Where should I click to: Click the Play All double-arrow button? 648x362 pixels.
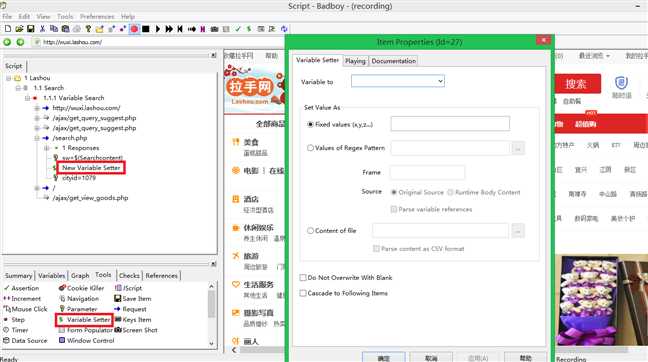[x=169, y=29]
